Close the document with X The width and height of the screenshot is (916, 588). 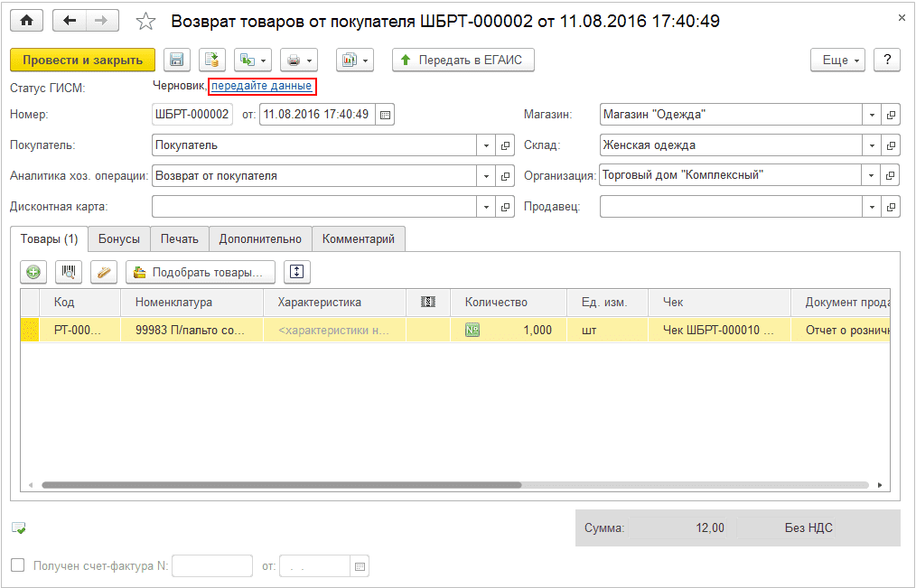pos(902,19)
